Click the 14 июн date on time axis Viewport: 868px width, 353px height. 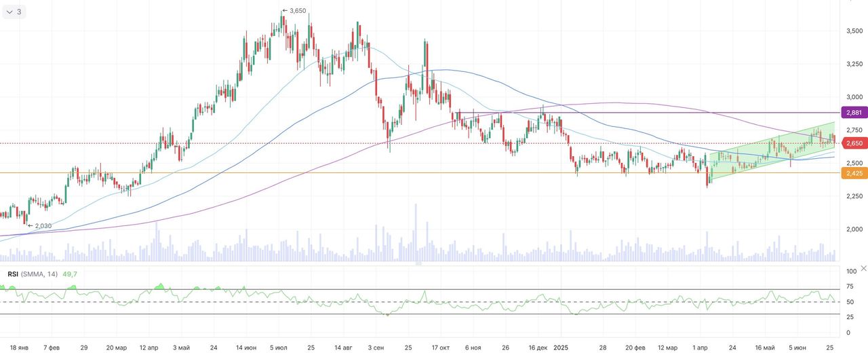(x=246, y=348)
